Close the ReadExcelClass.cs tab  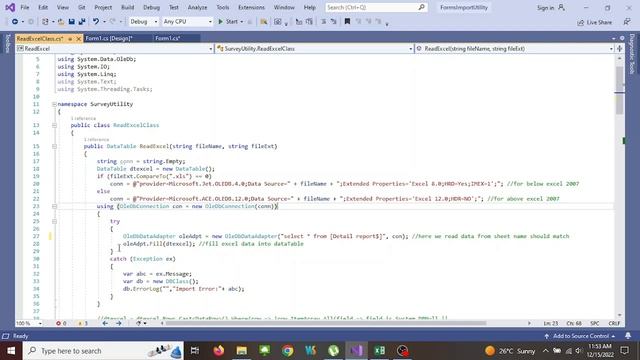79,39
